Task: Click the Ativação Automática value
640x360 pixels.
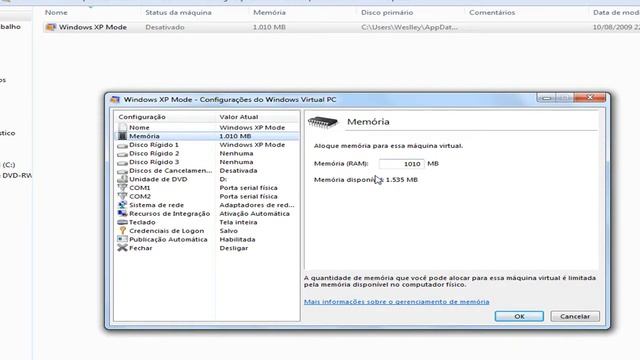Action: tap(255, 213)
